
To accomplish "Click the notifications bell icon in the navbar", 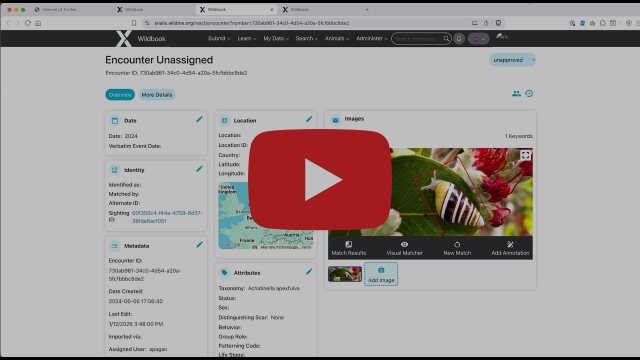I will click(459, 39).
